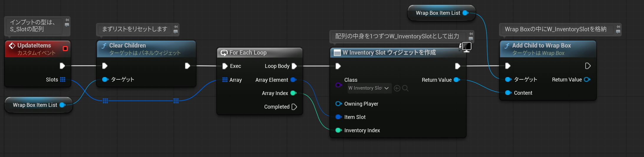Open the W Inventory Slot class dropdown
This screenshot has width=644, height=157.
point(369,88)
